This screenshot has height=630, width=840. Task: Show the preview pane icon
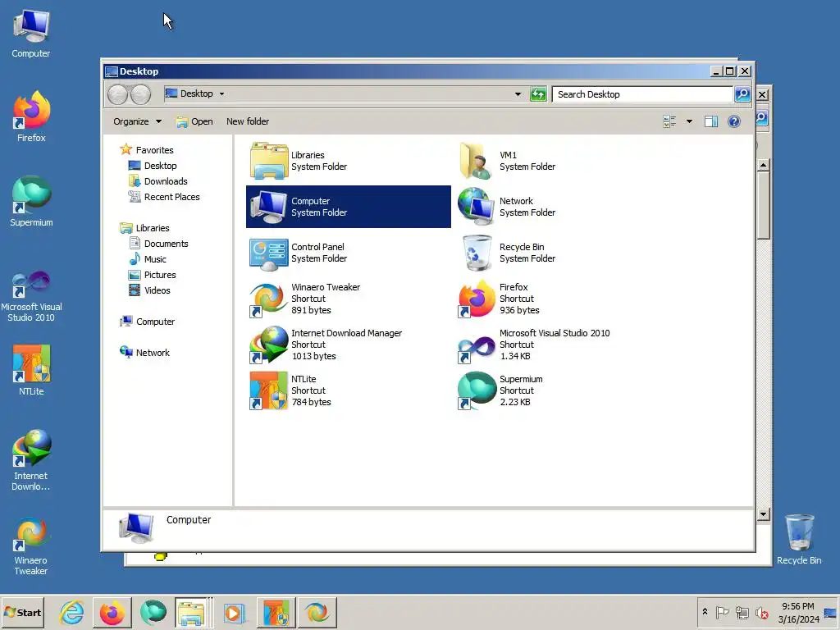coord(711,121)
